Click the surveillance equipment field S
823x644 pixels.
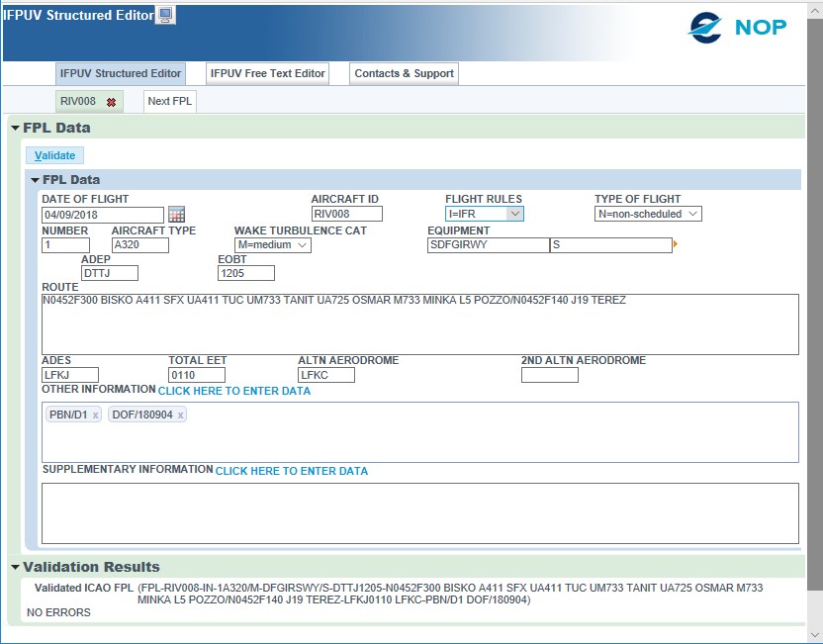coord(611,245)
